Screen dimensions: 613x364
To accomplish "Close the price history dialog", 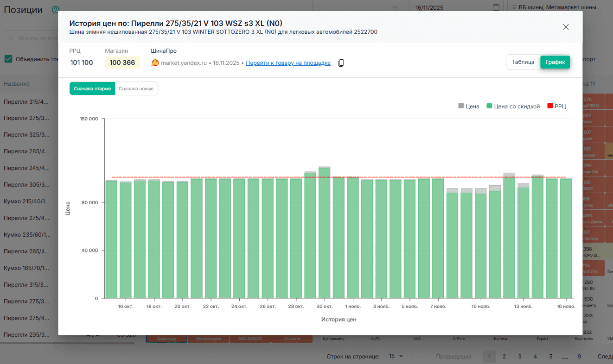I will point(566,27).
